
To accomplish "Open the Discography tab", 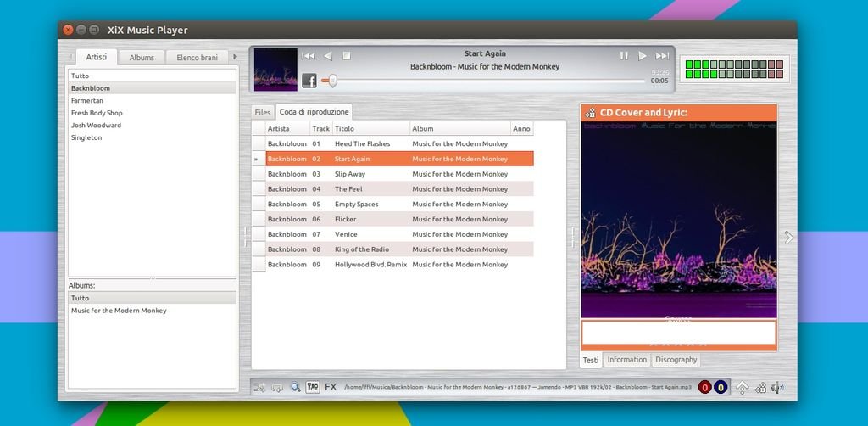I will [x=676, y=360].
